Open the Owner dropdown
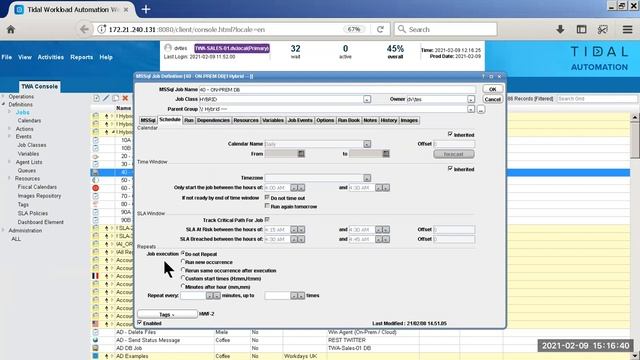This screenshot has height=360, width=640. click(471, 99)
